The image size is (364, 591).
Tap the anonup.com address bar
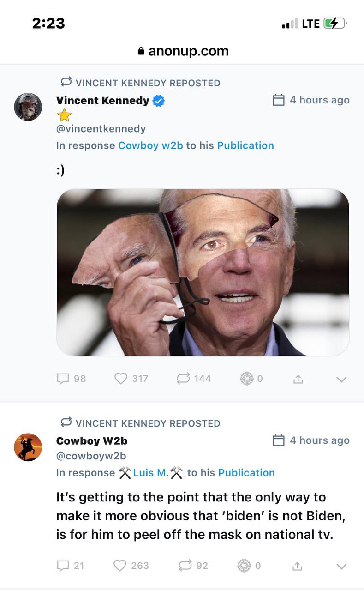pyautogui.click(x=183, y=51)
